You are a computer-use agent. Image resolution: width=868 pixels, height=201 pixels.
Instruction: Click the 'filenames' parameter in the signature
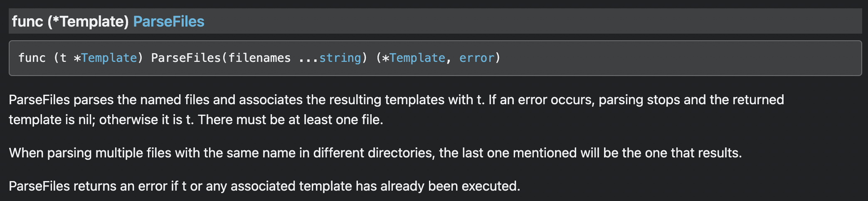259,58
